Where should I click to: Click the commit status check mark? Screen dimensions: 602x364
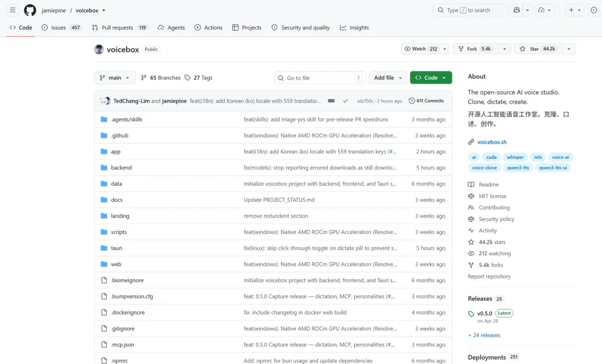coord(345,101)
